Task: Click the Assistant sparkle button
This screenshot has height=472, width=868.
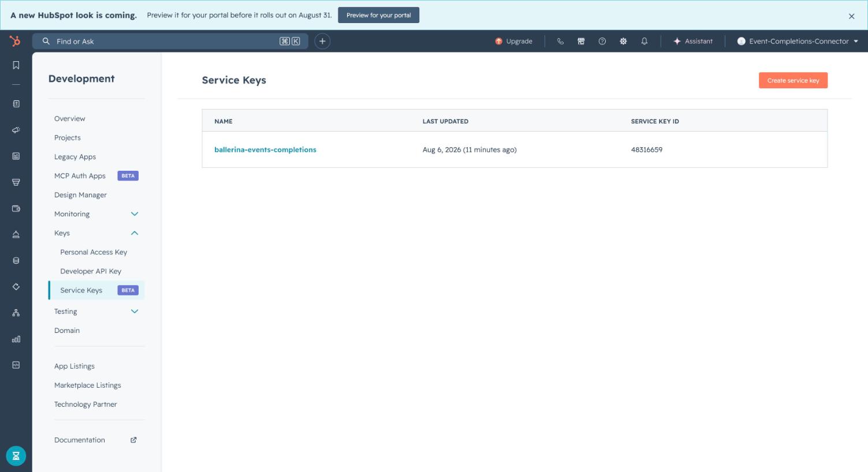Action: point(693,42)
